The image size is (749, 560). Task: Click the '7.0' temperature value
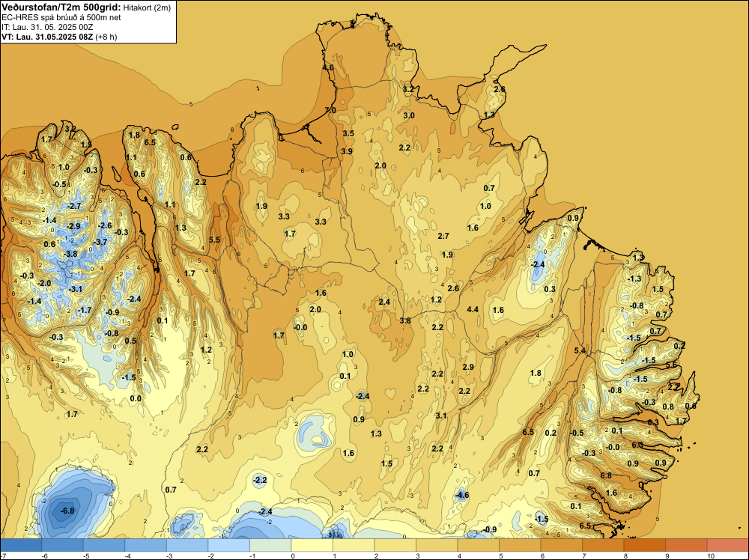pos(330,110)
